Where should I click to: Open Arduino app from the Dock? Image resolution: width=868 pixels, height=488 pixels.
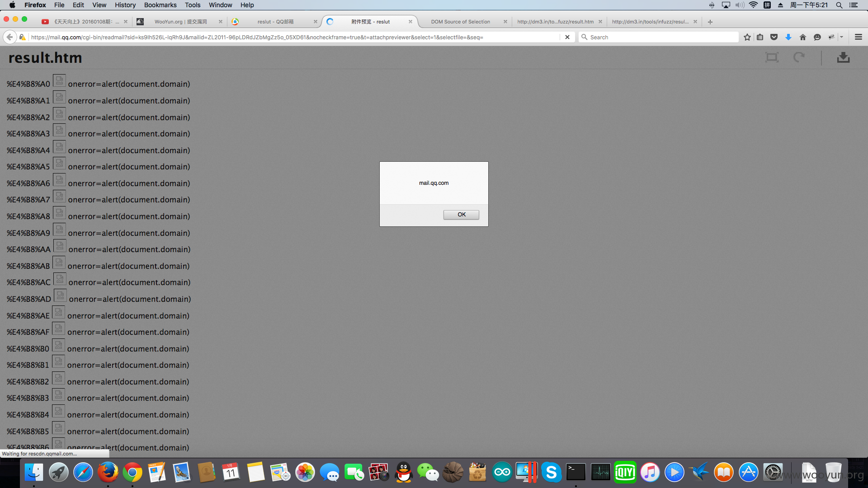click(502, 473)
